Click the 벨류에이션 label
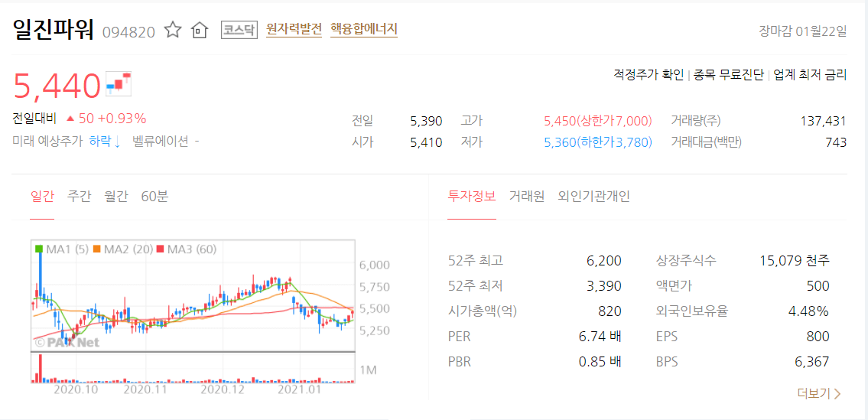This screenshot has height=420, width=868. point(161,142)
